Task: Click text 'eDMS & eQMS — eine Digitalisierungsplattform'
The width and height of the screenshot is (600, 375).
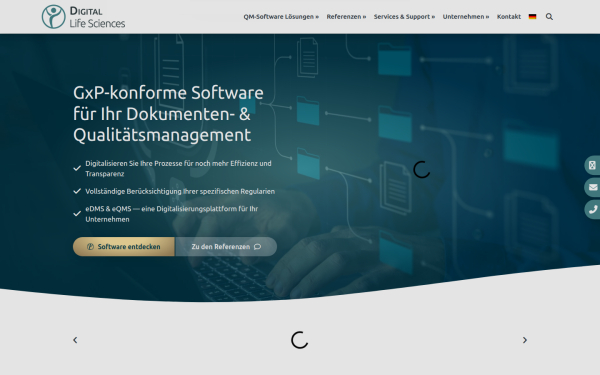Action: pos(161,209)
